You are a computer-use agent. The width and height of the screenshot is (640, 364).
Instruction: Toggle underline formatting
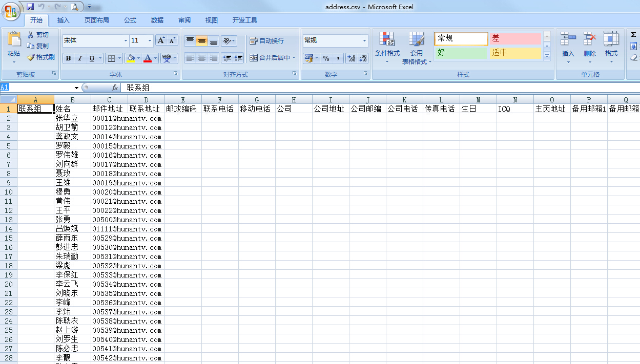tap(92, 58)
